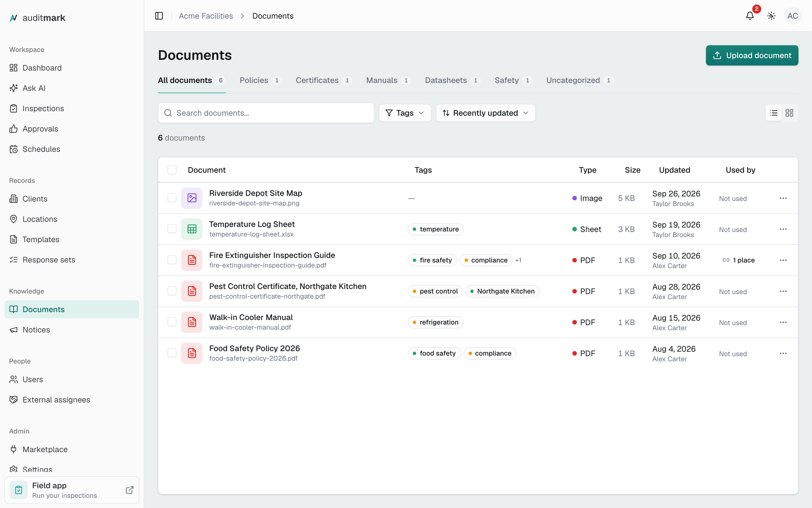
Task: Switch to the Policies tab
Action: point(261,80)
